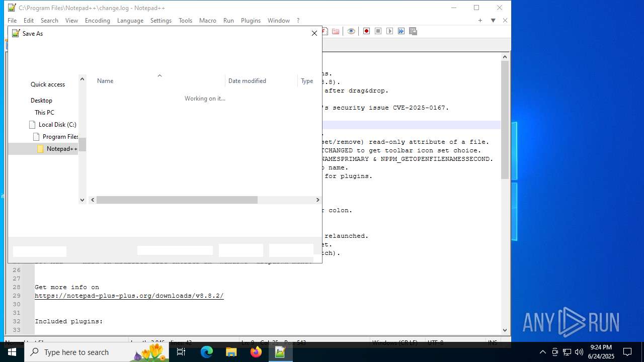Open the Run menu
644x362 pixels.
tap(228, 21)
